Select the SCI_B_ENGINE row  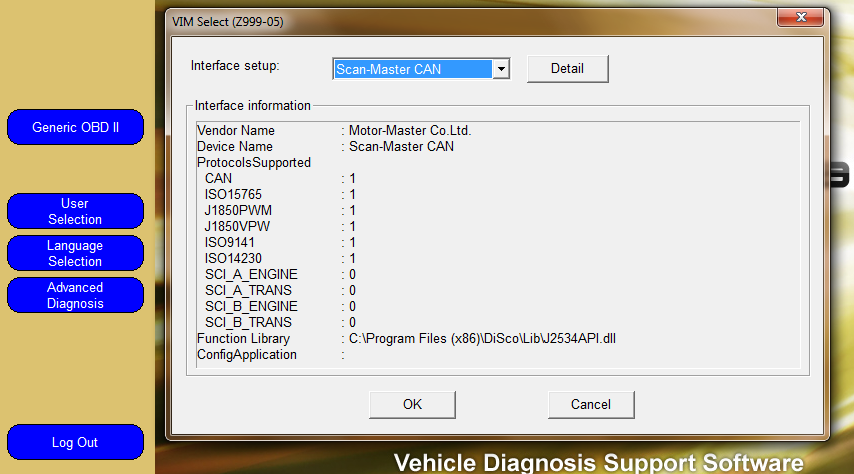pos(279,306)
